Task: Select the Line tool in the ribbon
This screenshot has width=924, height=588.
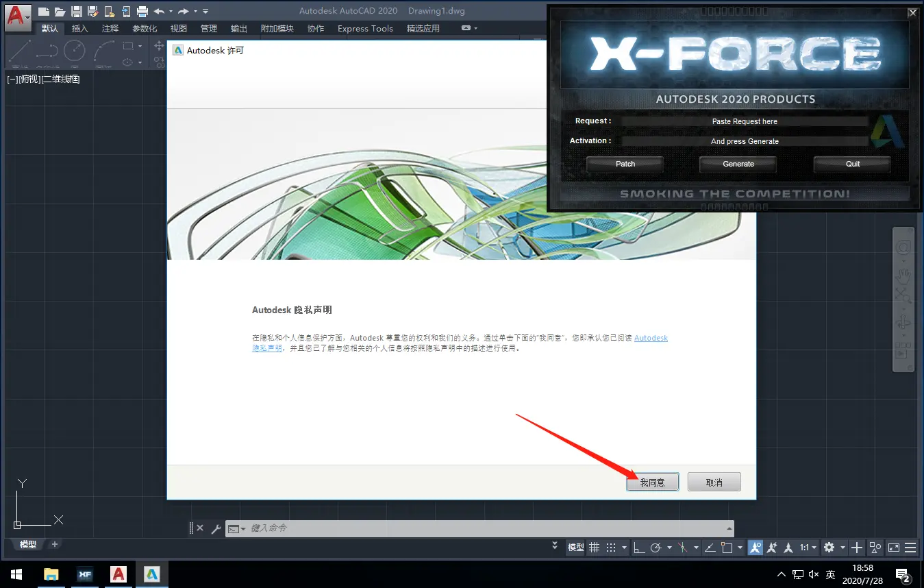Action: click(20, 51)
